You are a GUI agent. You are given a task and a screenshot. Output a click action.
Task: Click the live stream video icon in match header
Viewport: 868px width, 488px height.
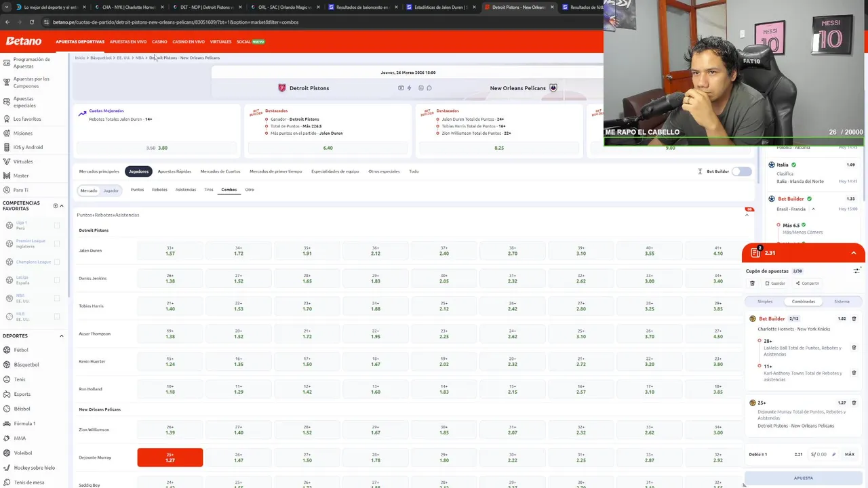pos(401,88)
